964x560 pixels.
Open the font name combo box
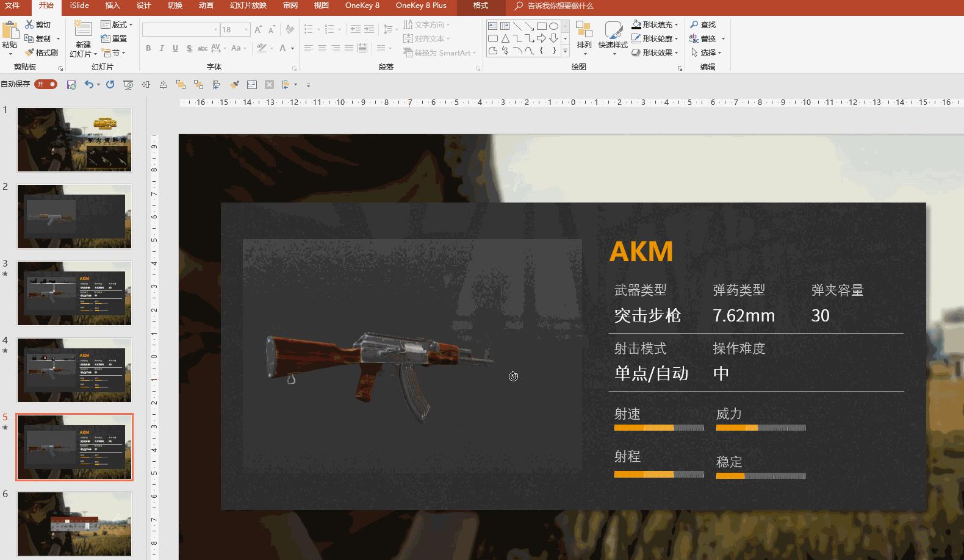pyautogui.click(x=181, y=29)
